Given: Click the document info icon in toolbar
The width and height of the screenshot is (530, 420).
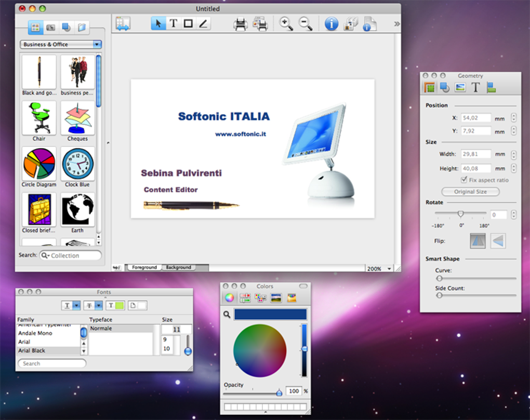Looking at the screenshot, I should 369,24.
